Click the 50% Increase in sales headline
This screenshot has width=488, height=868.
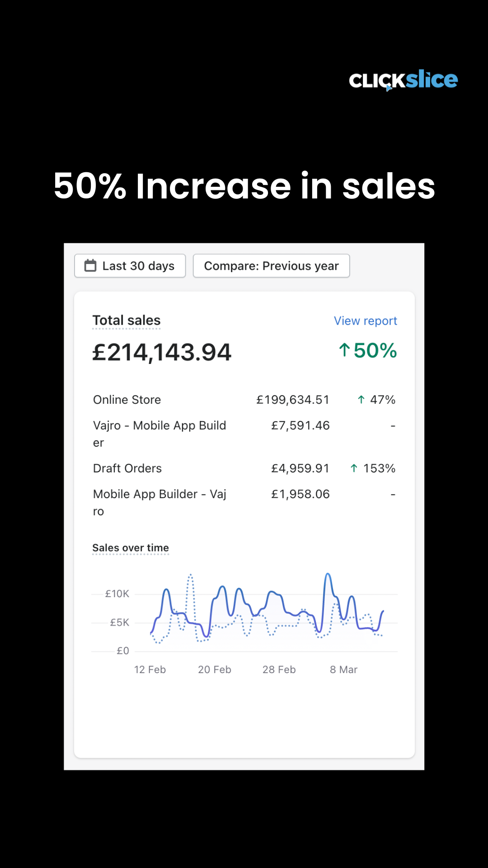[244, 186]
